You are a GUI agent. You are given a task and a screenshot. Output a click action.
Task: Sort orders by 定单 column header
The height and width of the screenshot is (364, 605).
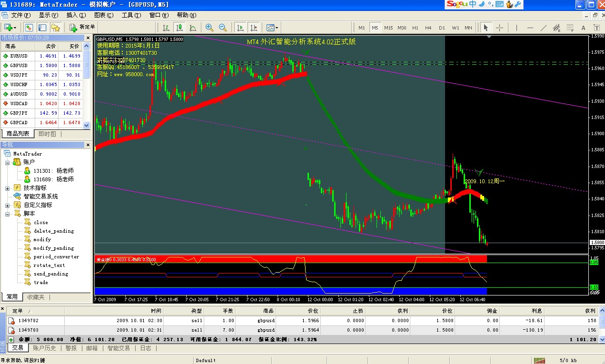[35, 311]
